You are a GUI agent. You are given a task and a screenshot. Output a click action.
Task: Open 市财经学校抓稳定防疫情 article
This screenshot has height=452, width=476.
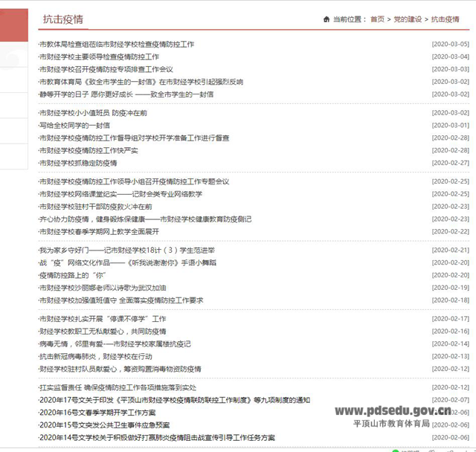78,163
